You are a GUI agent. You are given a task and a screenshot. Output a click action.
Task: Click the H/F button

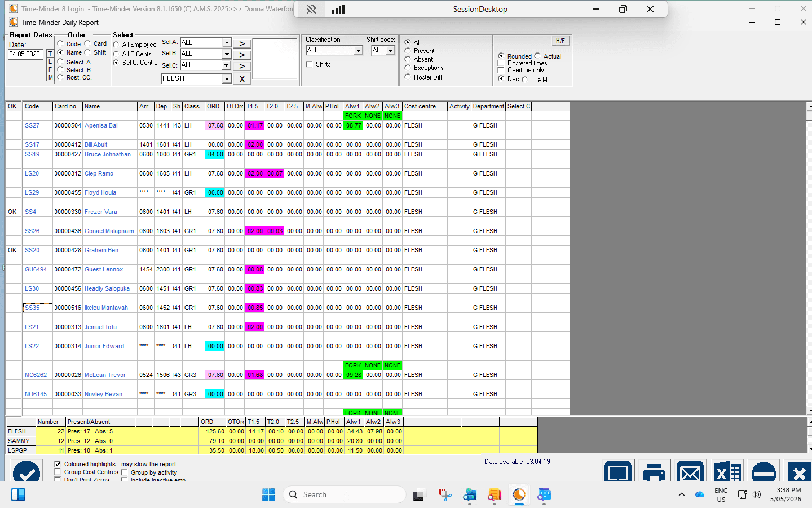(x=561, y=41)
